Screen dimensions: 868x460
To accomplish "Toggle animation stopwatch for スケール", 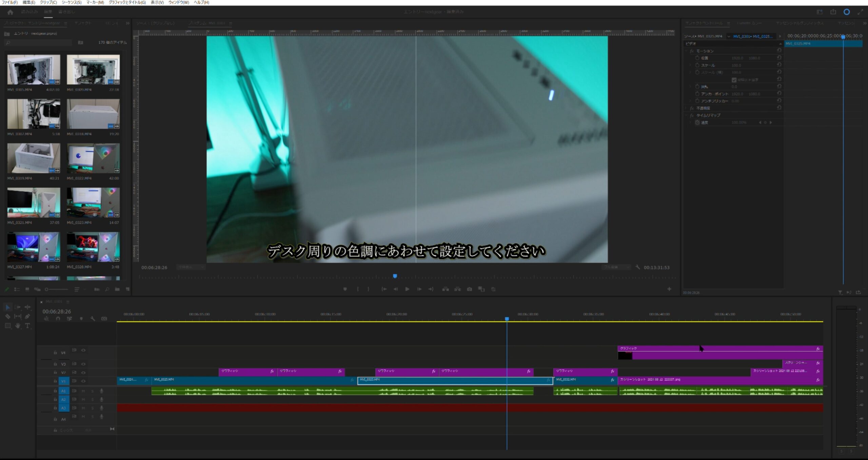I will [x=697, y=65].
